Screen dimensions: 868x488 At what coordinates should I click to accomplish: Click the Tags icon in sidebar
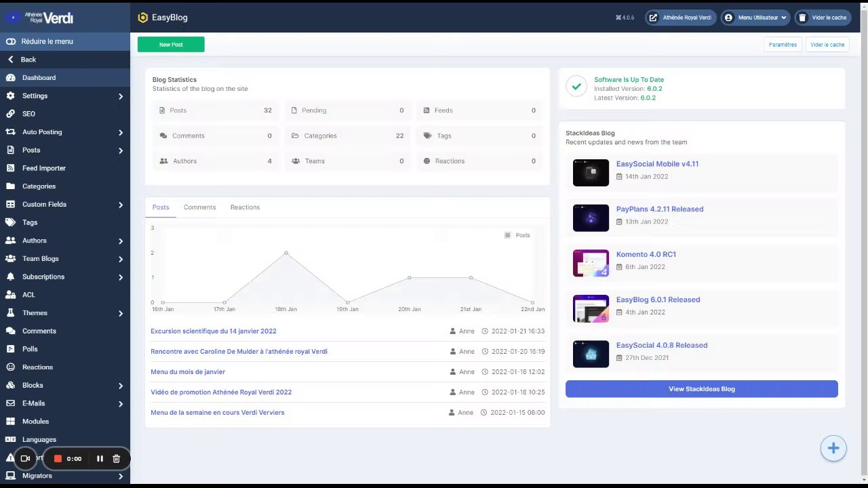tap(10, 222)
